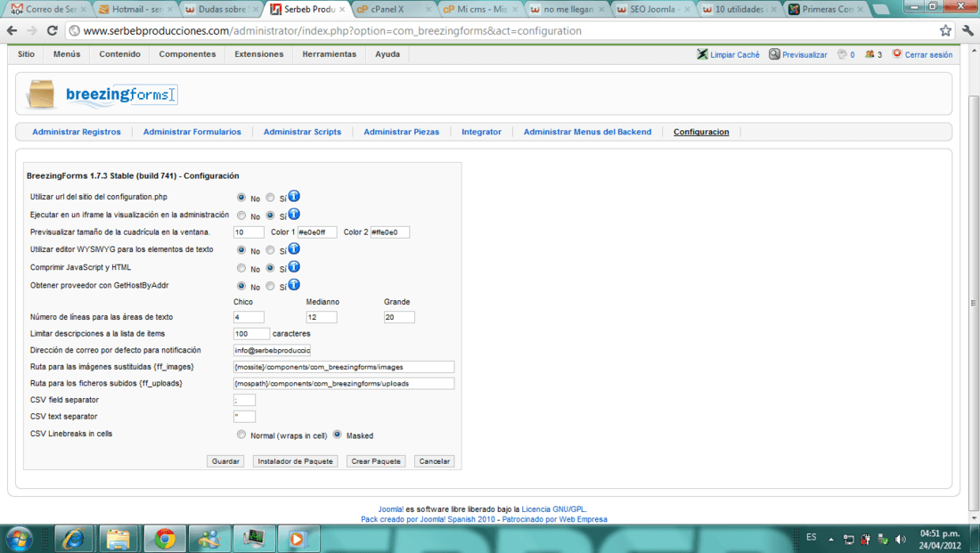The image size is (980, 553).
Task: Show hidden tray icons arrow
Action: tap(831, 539)
